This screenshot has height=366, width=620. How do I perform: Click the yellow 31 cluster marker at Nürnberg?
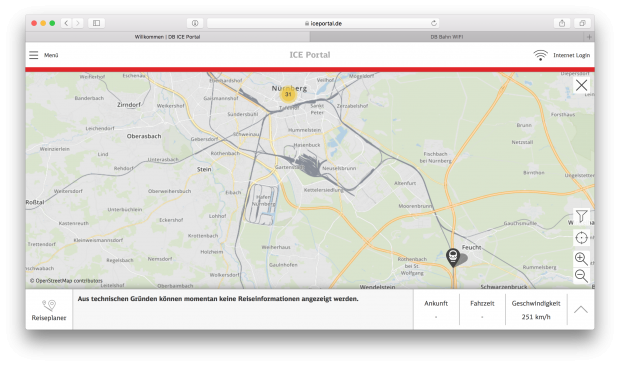(x=288, y=94)
